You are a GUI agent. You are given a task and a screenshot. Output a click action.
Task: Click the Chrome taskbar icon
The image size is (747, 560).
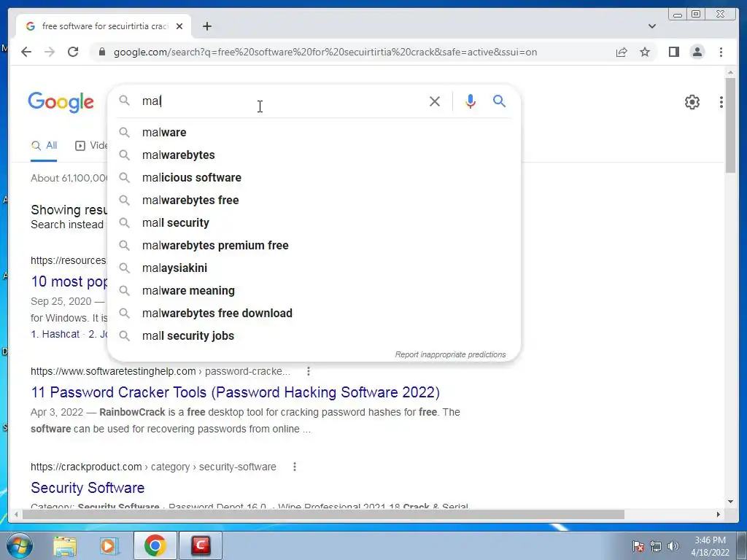click(155, 545)
